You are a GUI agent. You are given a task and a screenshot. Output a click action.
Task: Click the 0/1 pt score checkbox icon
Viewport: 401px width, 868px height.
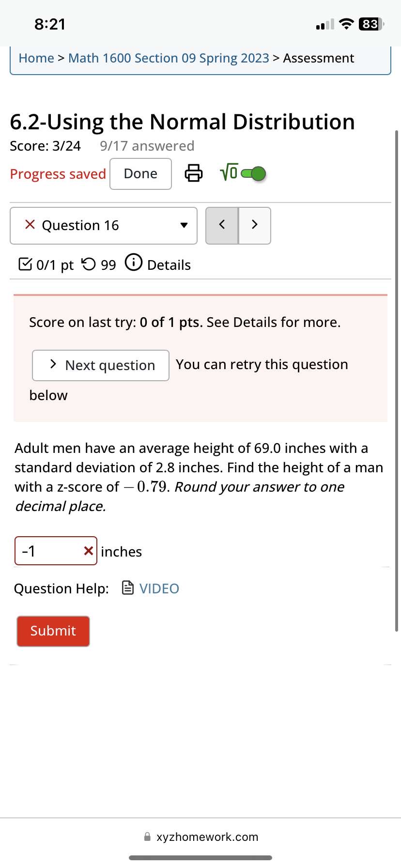(25, 263)
